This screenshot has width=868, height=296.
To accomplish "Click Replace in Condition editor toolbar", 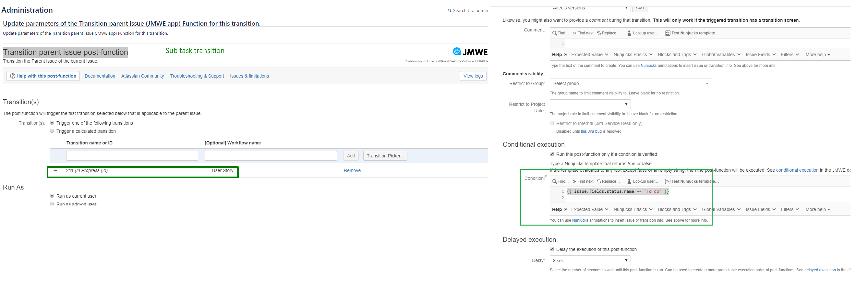I will (609, 181).
